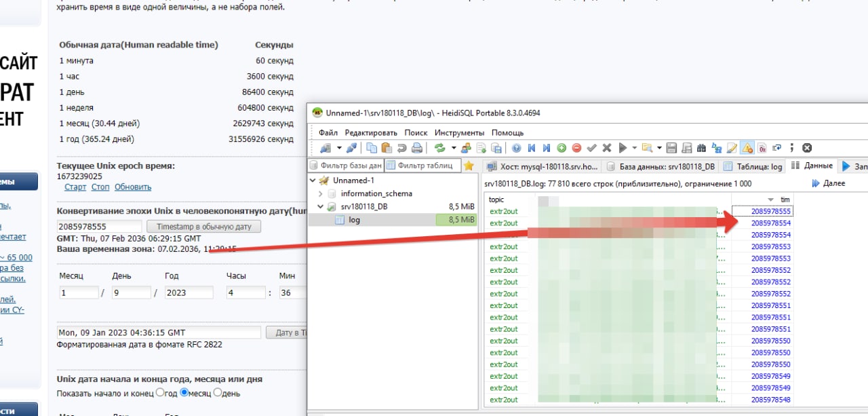The width and height of the screenshot is (868, 416).
Task: Jump to last row with blue arrow icon
Action: (547, 147)
